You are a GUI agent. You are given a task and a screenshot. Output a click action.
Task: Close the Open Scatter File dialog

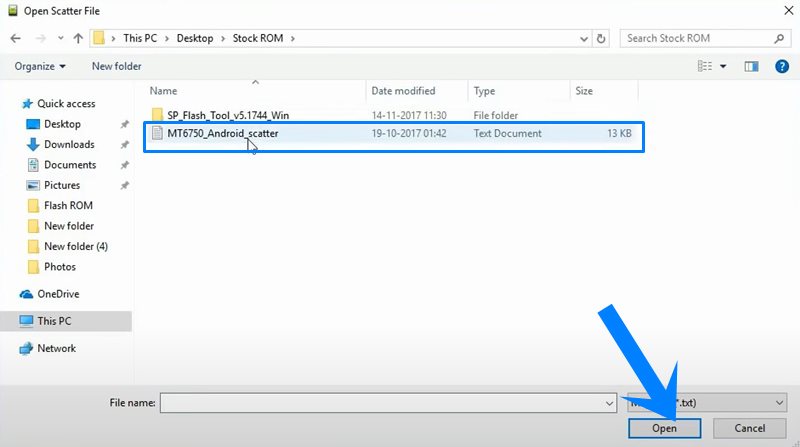pyautogui.click(x=788, y=10)
